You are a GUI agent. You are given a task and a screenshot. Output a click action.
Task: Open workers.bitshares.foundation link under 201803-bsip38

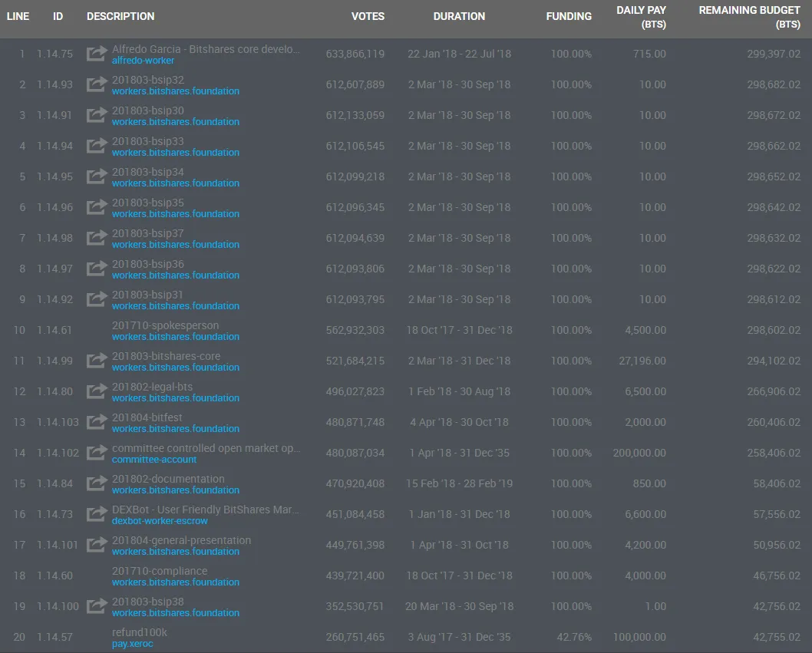point(176,613)
